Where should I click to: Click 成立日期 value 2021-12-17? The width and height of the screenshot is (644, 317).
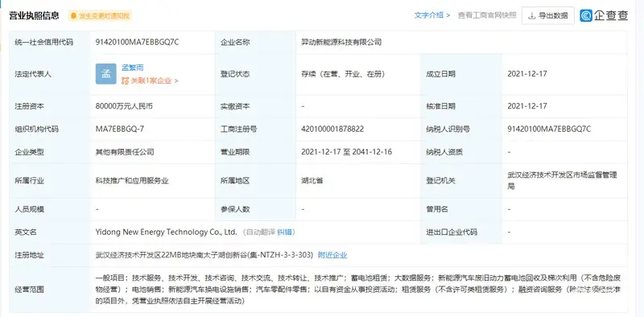click(527, 74)
